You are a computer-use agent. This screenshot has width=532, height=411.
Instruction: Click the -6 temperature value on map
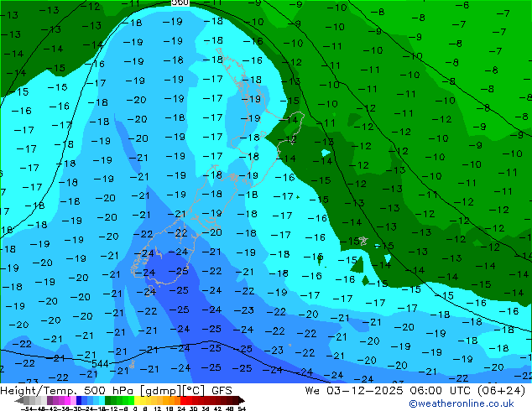point(462,5)
